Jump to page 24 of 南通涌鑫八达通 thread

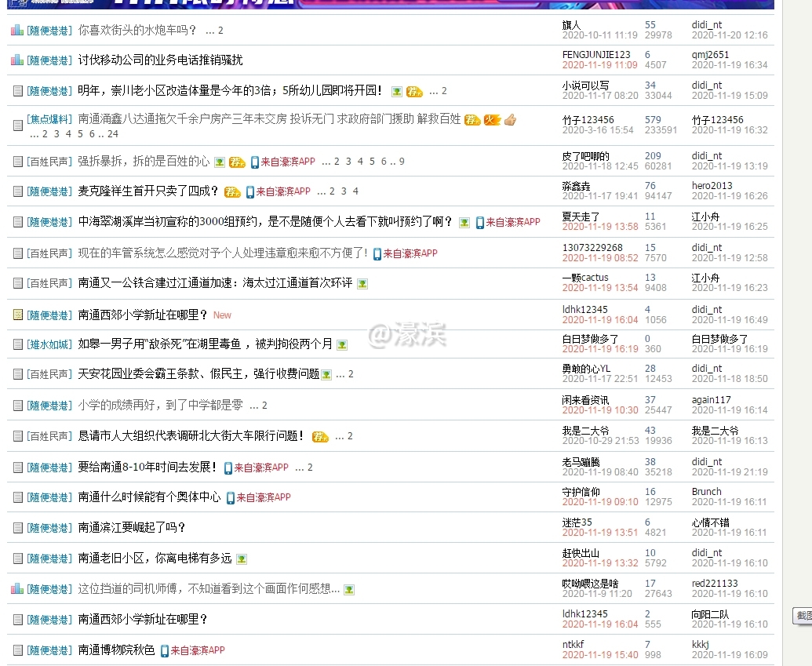click(x=112, y=134)
